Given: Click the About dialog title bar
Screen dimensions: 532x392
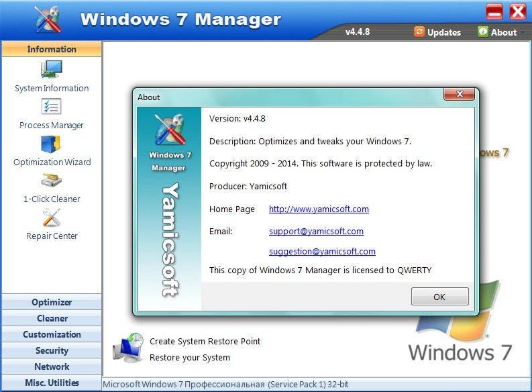Looking at the screenshot, I should click(x=288, y=97).
